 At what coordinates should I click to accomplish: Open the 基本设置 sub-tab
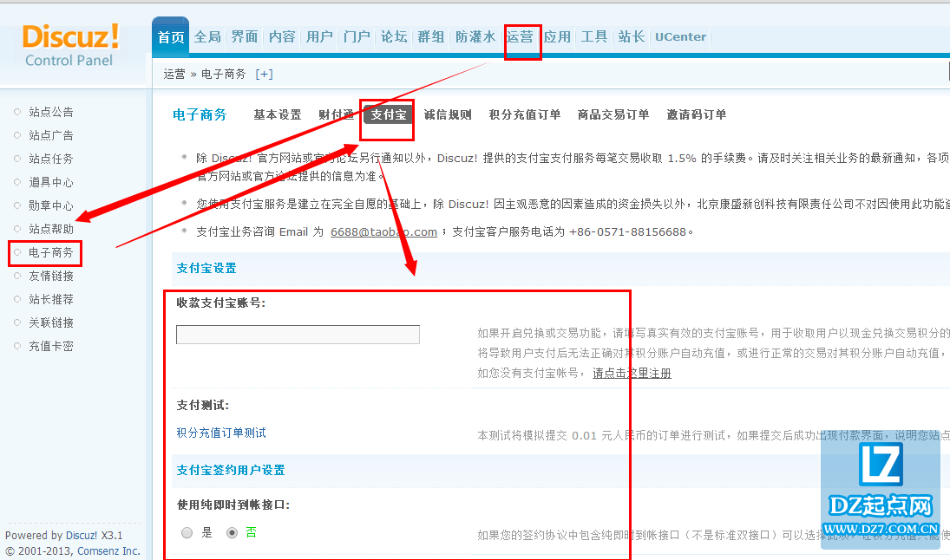(278, 114)
